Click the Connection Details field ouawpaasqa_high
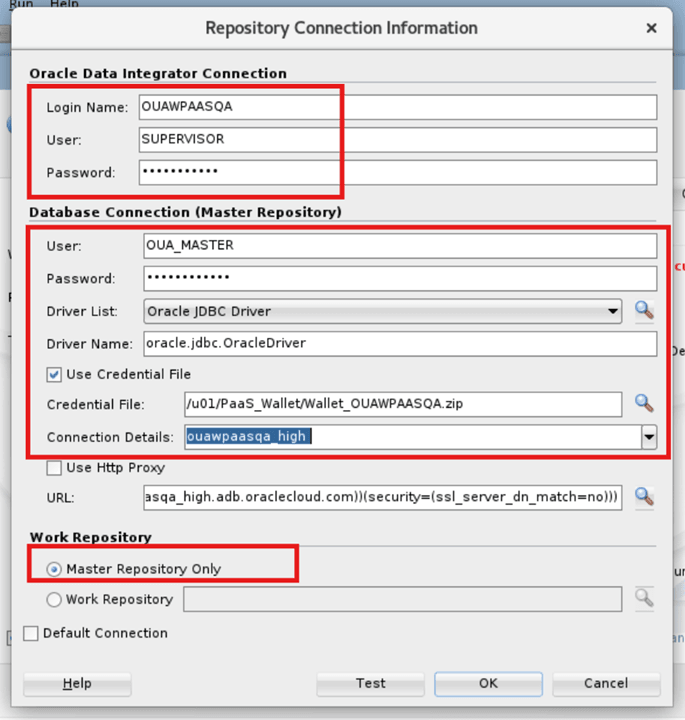Viewport: 685px width, 720px height. [x=413, y=437]
